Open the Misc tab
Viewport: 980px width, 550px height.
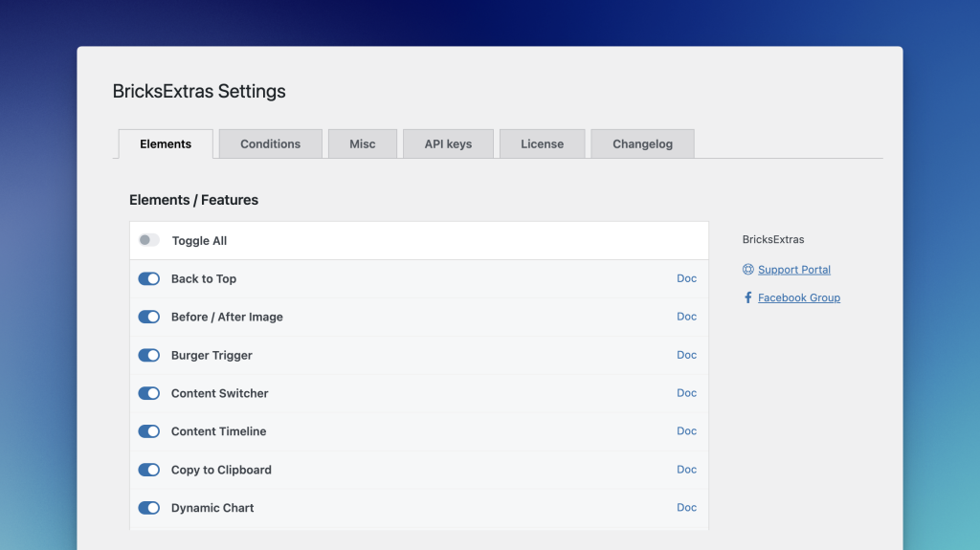tap(363, 143)
